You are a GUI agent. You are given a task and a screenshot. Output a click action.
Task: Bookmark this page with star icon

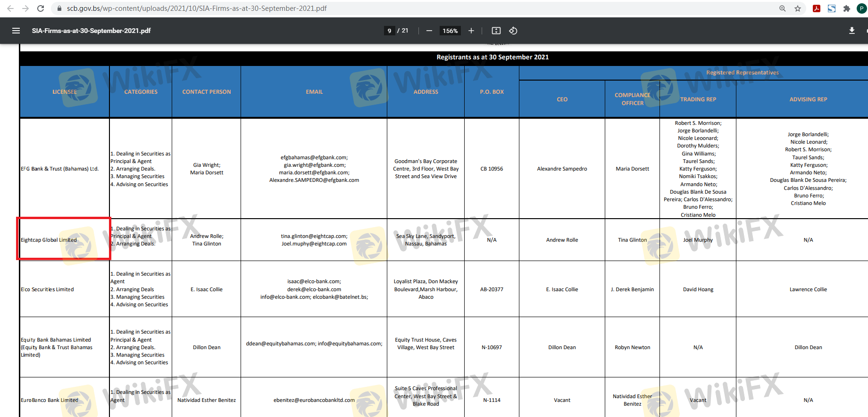(x=798, y=8)
